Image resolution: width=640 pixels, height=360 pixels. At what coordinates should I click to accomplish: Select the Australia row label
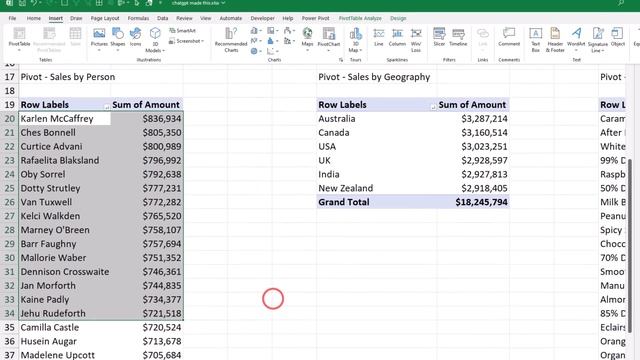pos(376,119)
